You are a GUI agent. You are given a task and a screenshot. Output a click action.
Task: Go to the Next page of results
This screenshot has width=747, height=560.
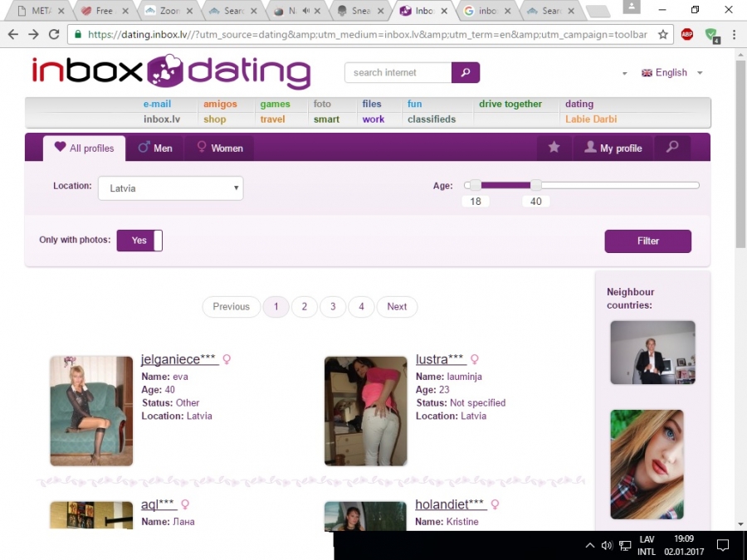tap(397, 307)
